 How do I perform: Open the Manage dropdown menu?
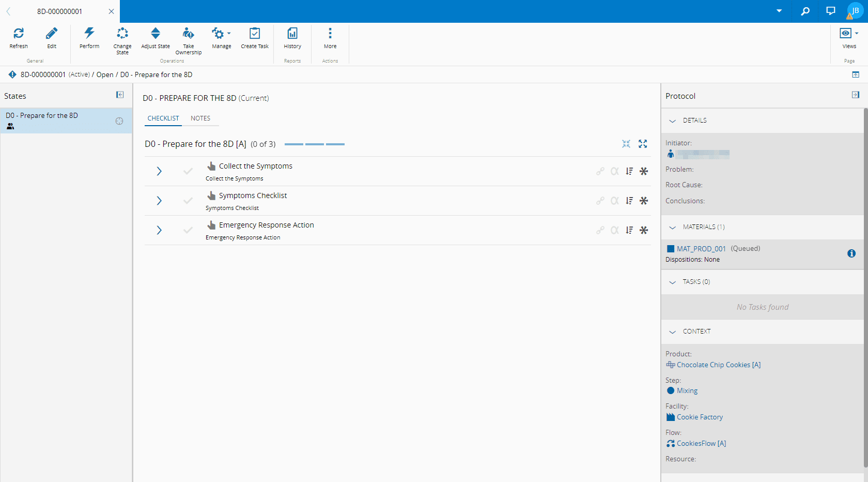coord(222,34)
